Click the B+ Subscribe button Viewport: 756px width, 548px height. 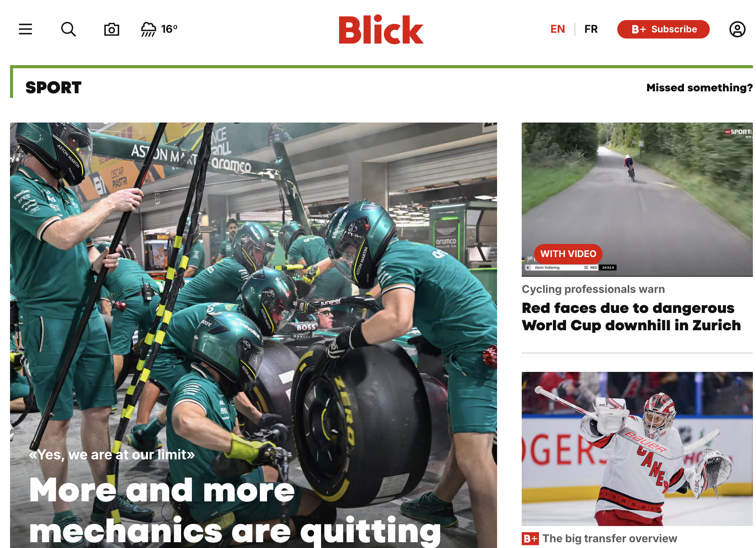[663, 29]
